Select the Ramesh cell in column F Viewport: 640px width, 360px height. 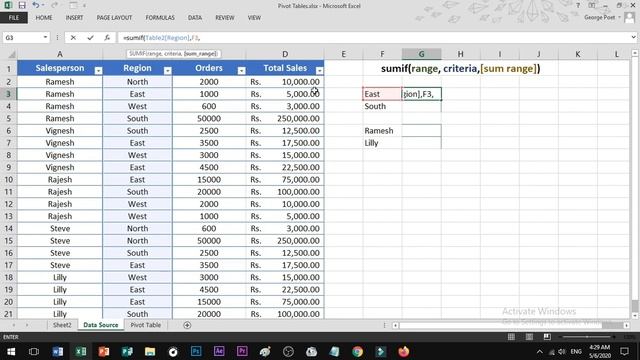click(382, 131)
